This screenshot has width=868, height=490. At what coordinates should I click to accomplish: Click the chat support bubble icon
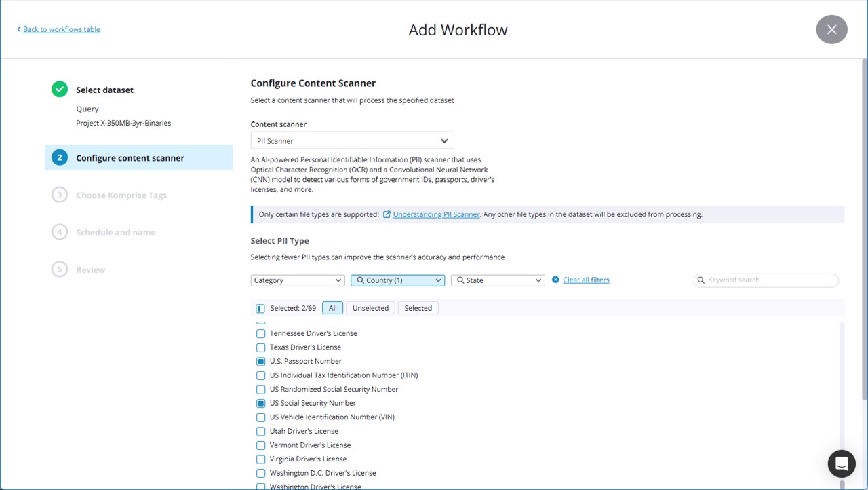[x=842, y=464]
